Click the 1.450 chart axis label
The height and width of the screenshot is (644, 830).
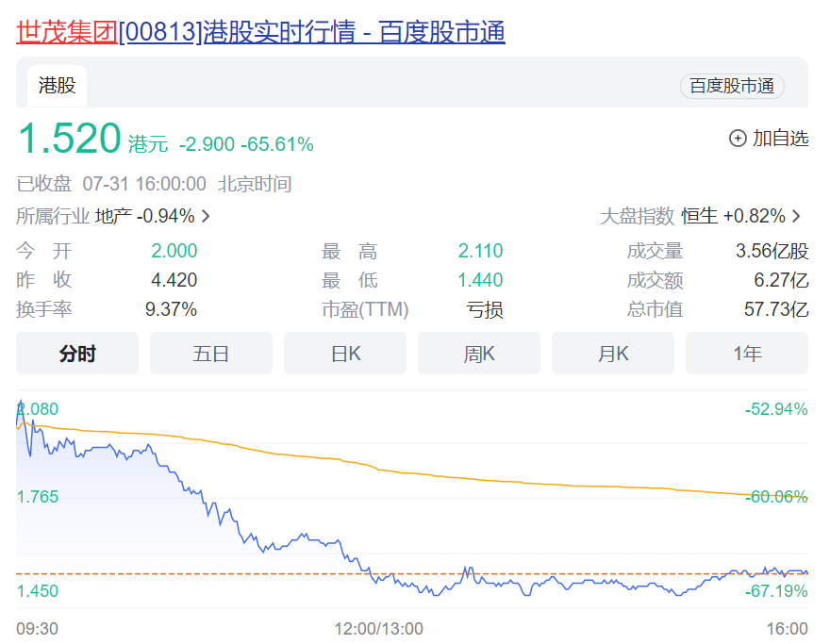(x=38, y=591)
